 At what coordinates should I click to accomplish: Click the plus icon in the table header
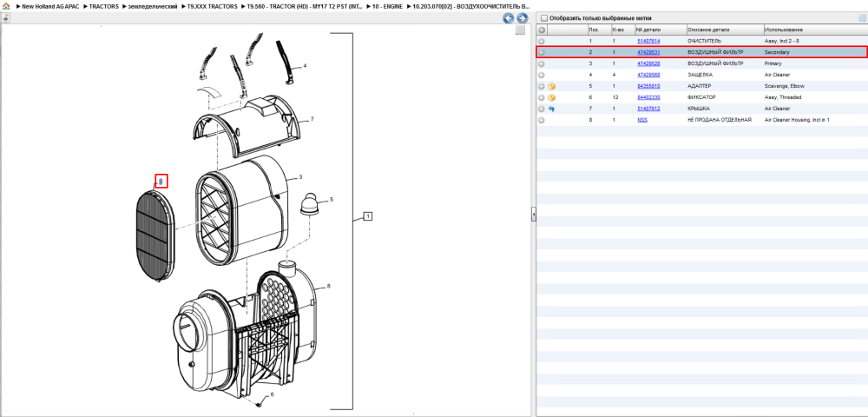pos(542,30)
